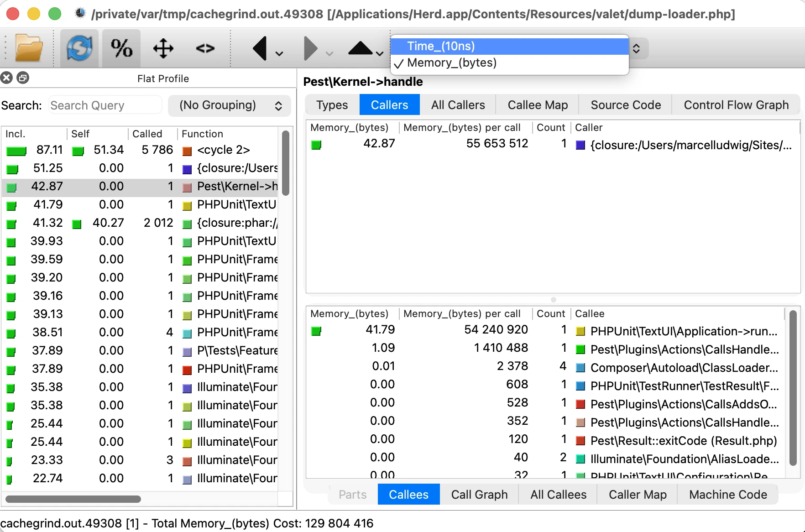Open the (No Grouping) dropdown
The height and width of the screenshot is (532, 805).
click(230, 105)
